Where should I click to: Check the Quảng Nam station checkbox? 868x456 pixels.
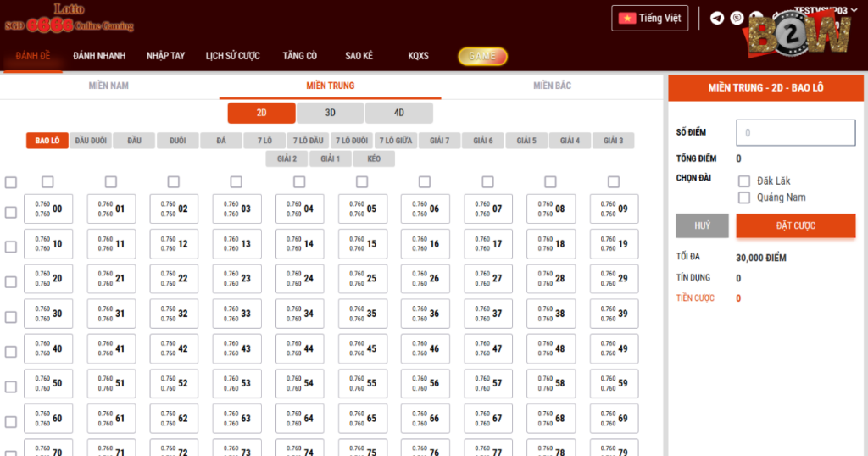click(744, 197)
